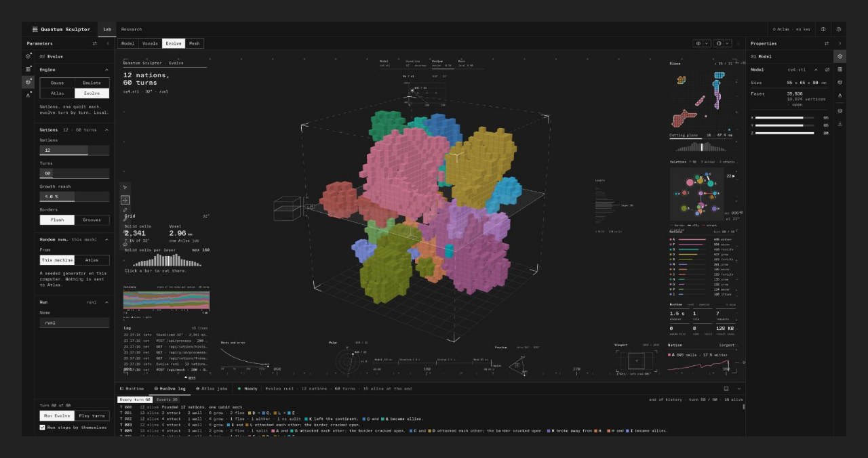
Task: Set random source to This machine
Action: point(57,259)
